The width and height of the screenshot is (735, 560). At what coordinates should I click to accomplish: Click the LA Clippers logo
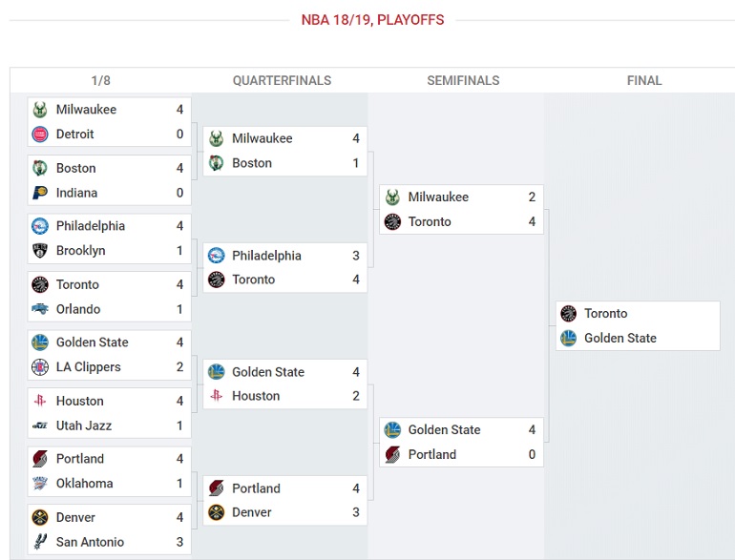40,367
